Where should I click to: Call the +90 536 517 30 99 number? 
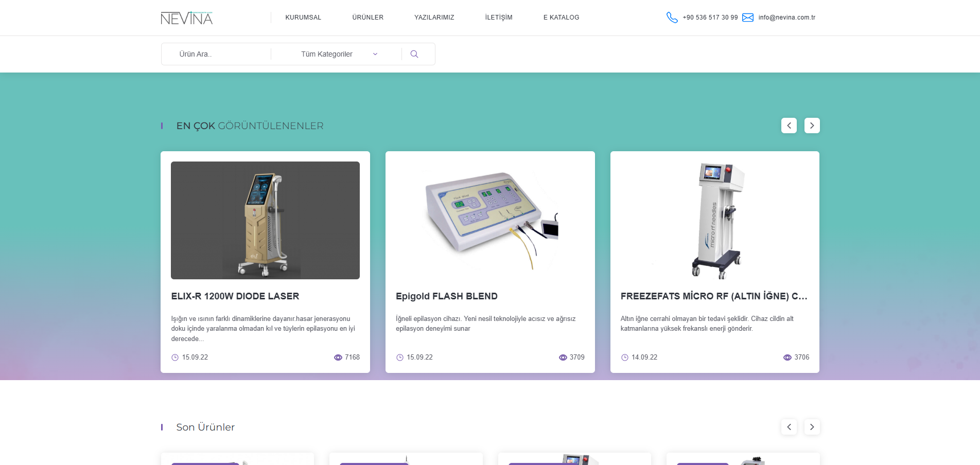710,17
